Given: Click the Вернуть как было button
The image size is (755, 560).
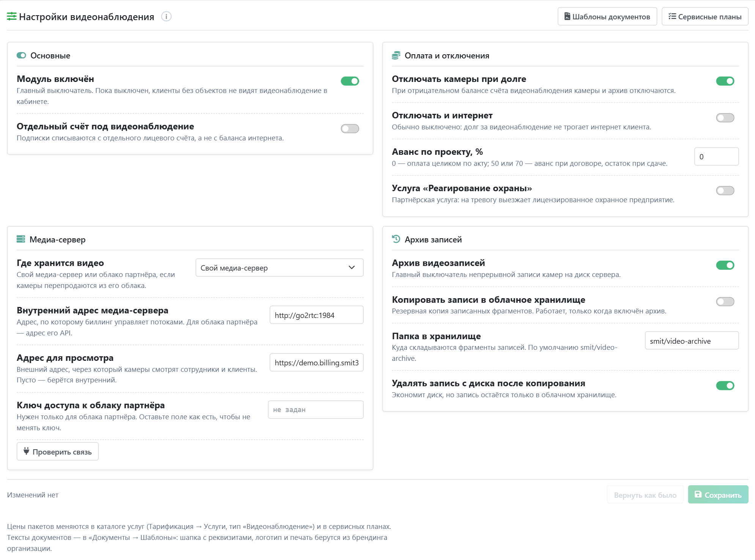Looking at the screenshot, I should click(x=645, y=495).
